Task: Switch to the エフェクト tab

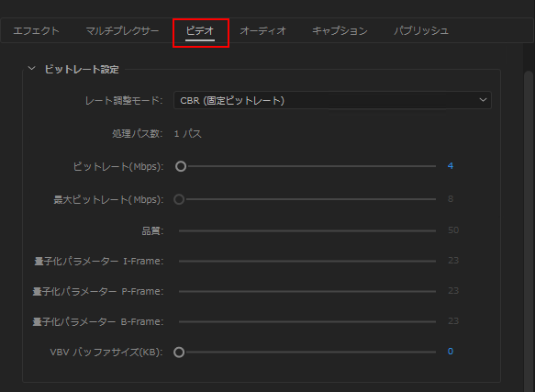Action: pos(36,30)
